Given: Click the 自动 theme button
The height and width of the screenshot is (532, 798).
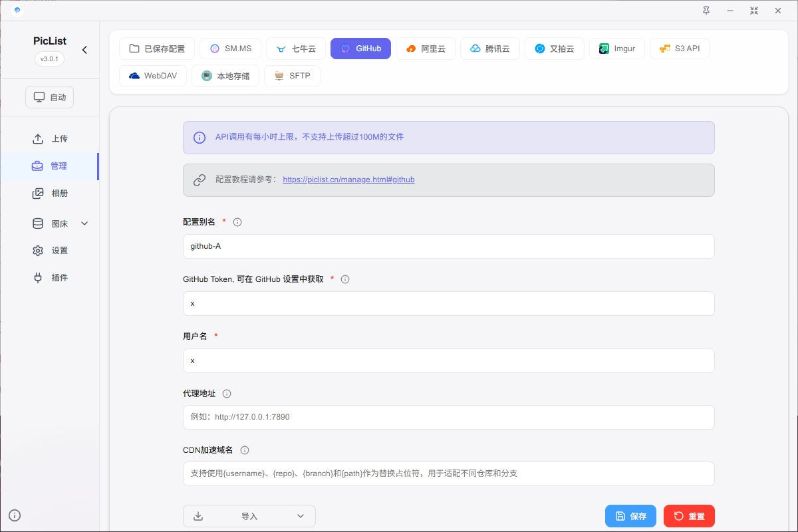Looking at the screenshot, I should pyautogui.click(x=50, y=97).
